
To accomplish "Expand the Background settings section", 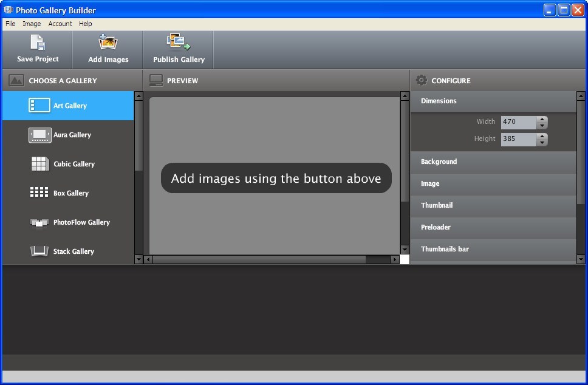I will coord(493,162).
